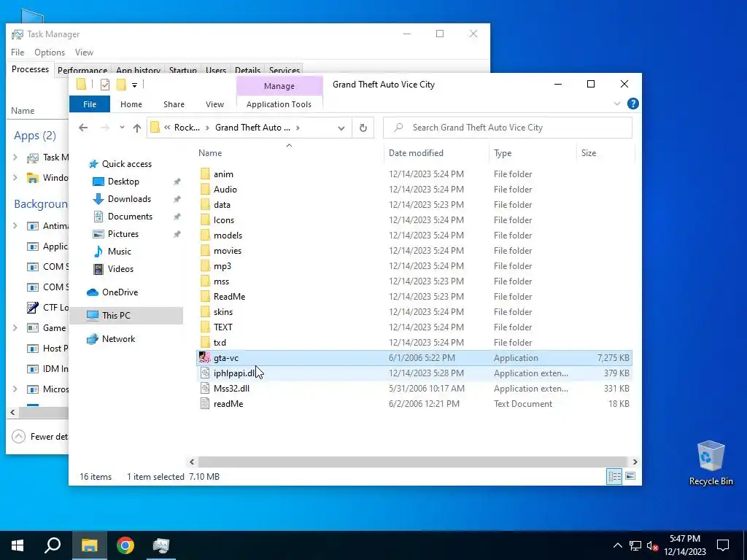The image size is (747, 560).
Task: Sort files by Type column
Action: (533, 153)
